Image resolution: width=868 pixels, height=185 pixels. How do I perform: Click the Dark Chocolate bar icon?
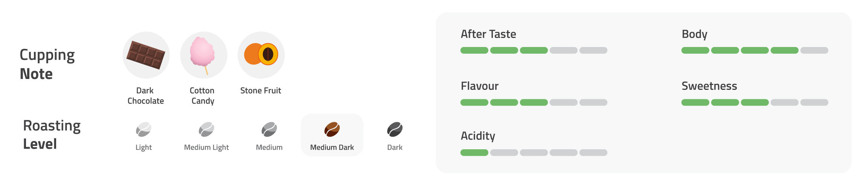146,55
